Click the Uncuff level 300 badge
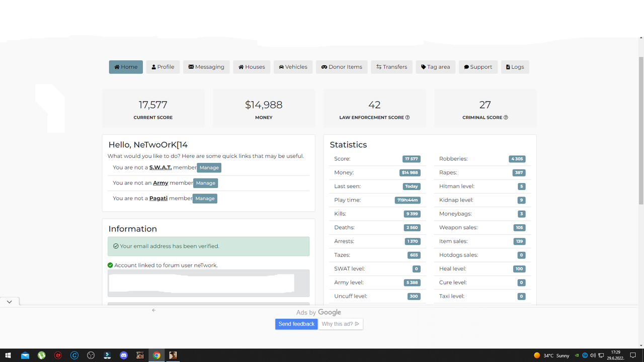The height and width of the screenshot is (362, 644). point(414,296)
